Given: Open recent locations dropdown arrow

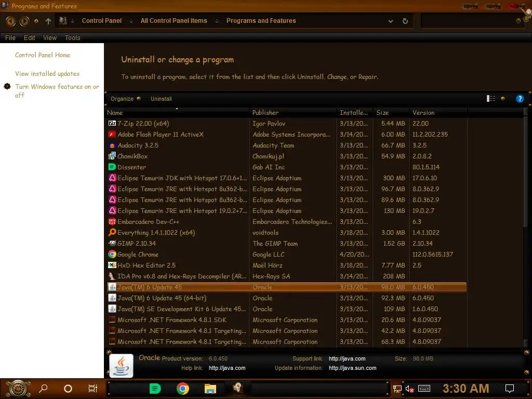Looking at the screenshot, I should click(x=36, y=21).
